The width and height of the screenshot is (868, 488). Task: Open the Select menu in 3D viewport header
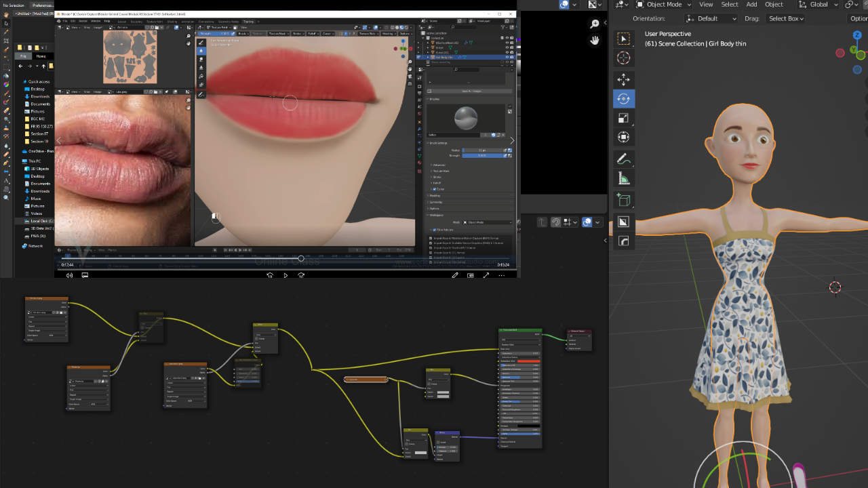pyautogui.click(x=730, y=4)
